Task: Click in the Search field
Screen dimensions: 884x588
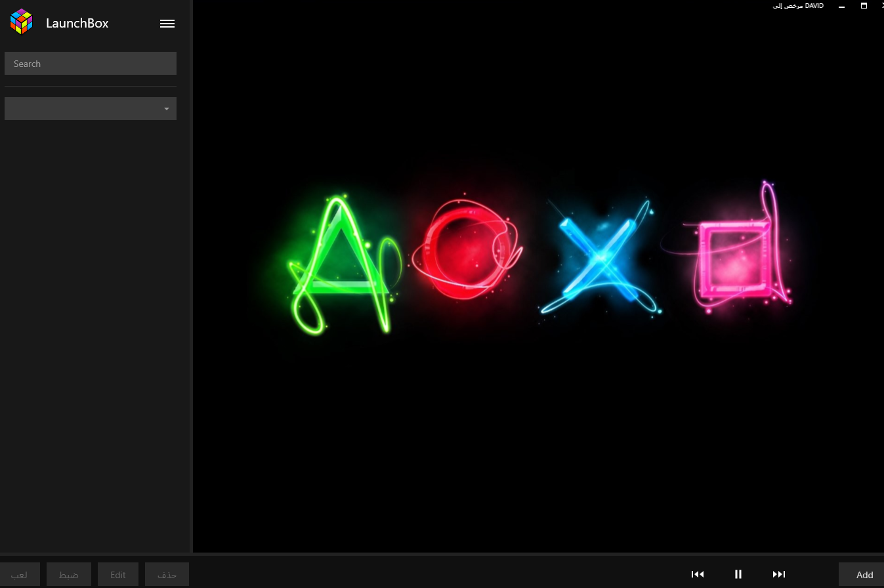Action: [91, 64]
